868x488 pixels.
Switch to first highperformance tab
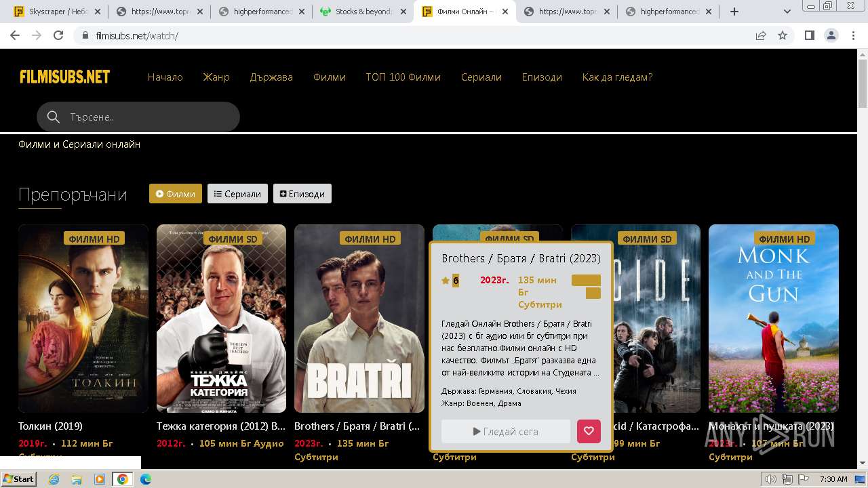point(260,12)
